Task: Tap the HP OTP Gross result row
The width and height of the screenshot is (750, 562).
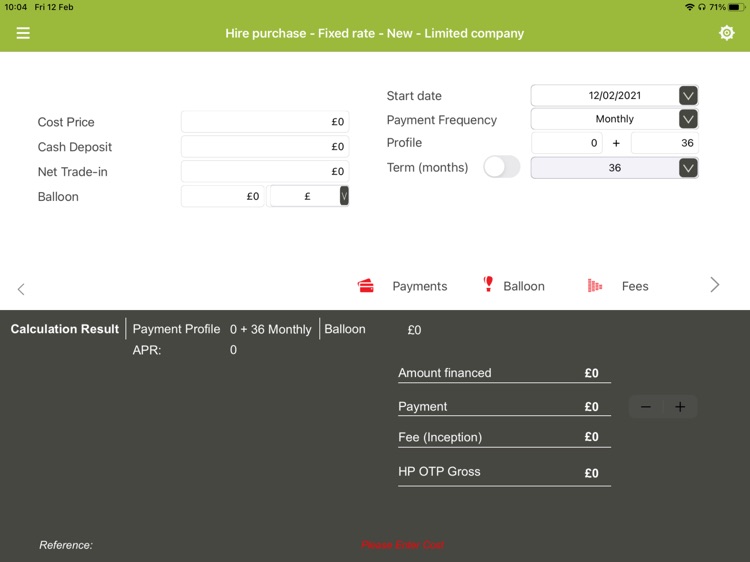Action: coord(504,472)
